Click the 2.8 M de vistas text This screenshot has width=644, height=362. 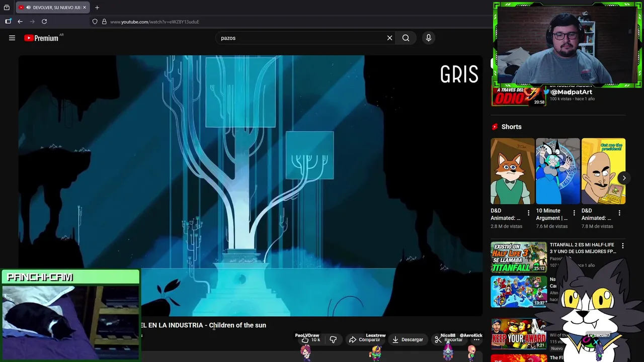[x=507, y=226]
